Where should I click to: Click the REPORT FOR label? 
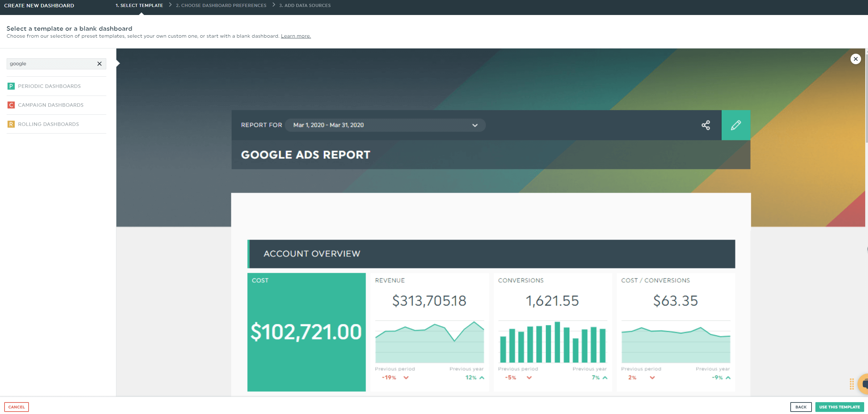[x=261, y=125]
